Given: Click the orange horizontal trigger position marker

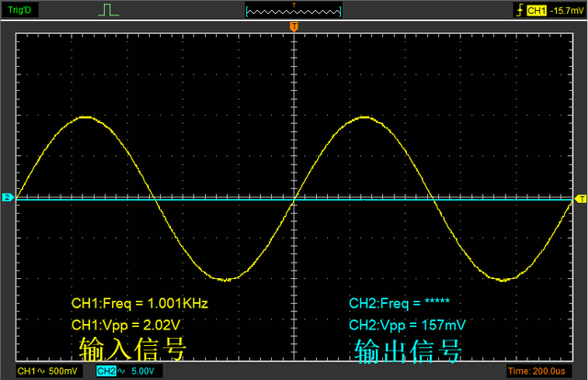Looking at the screenshot, I should point(294,28).
